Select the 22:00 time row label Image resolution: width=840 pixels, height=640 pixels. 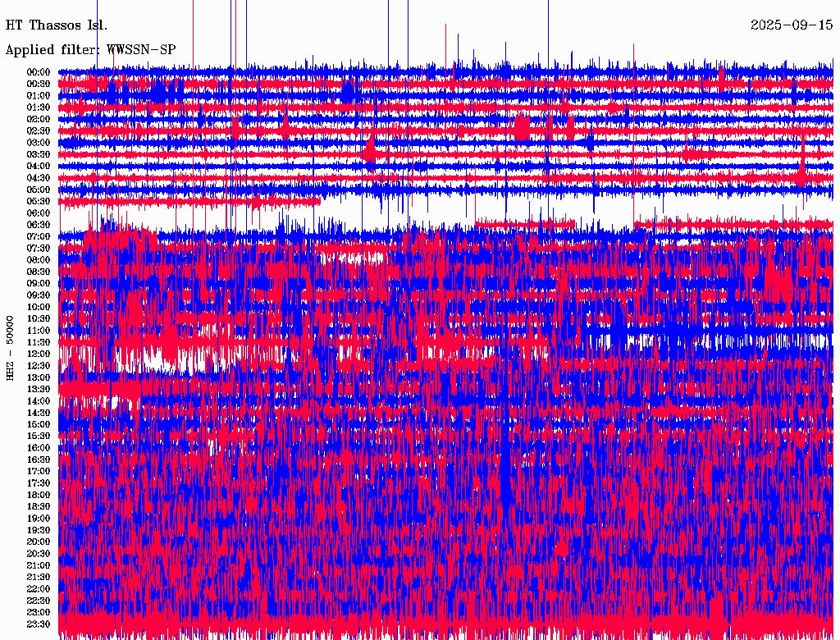(x=39, y=589)
